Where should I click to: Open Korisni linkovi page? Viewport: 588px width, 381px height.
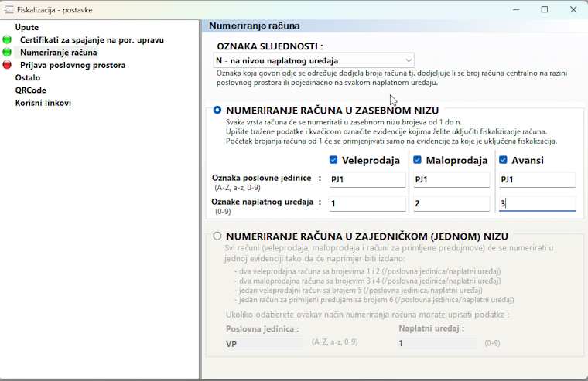click(x=43, y=103)
